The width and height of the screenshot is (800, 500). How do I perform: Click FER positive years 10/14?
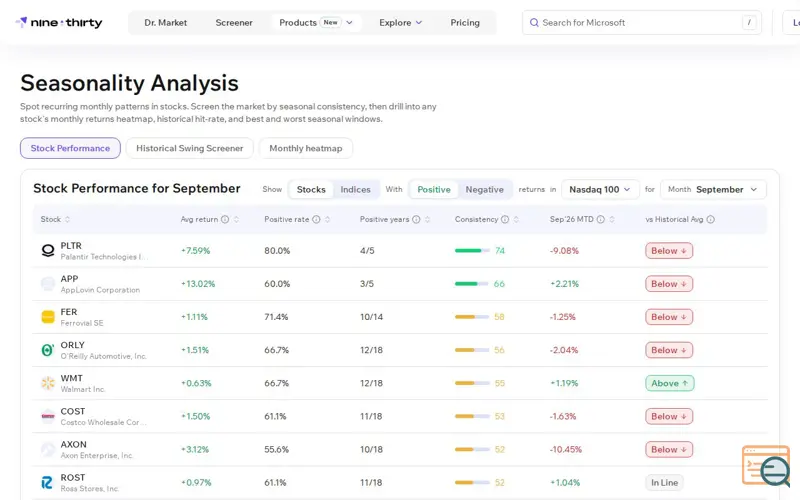(371, 317)
